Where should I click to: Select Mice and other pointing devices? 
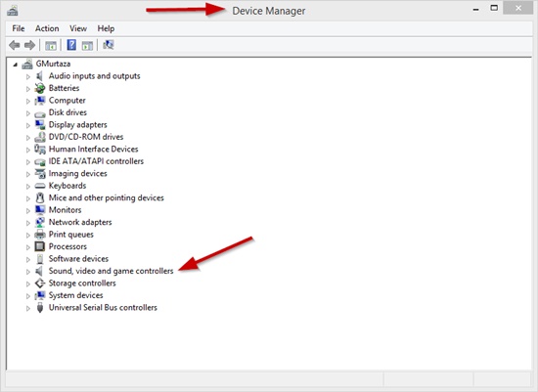[107, 197]
